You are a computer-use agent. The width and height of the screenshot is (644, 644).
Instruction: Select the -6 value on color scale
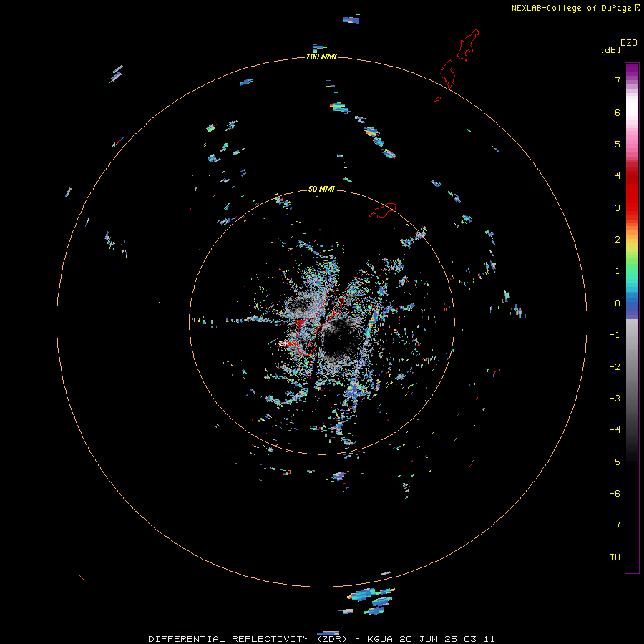pyautogui.click(x=615, y=494)
